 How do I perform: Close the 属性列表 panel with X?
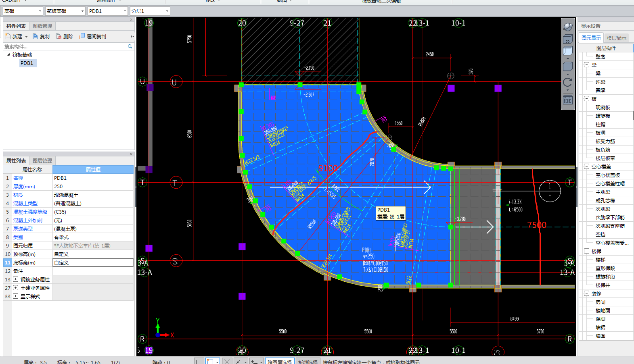131,154
